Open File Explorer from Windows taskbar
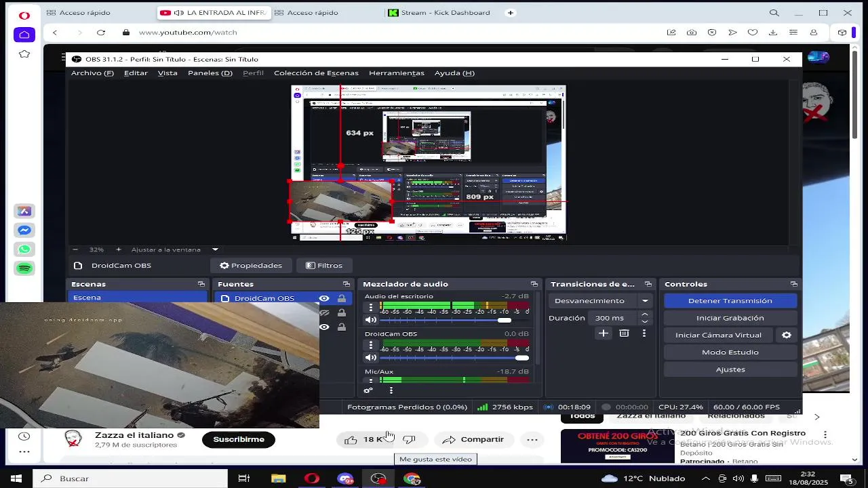Image resolution: width=868 pixels, height=488 pixels. tap(279, 479)
